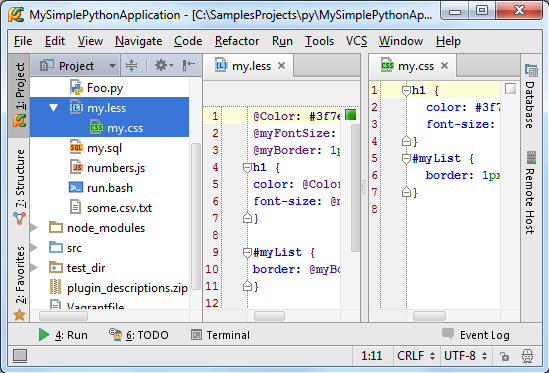Image resolution: width=549 pixels, height=373 pixels.
Task: Toggle the Database tool window
Action: click(x=531, y=96)
